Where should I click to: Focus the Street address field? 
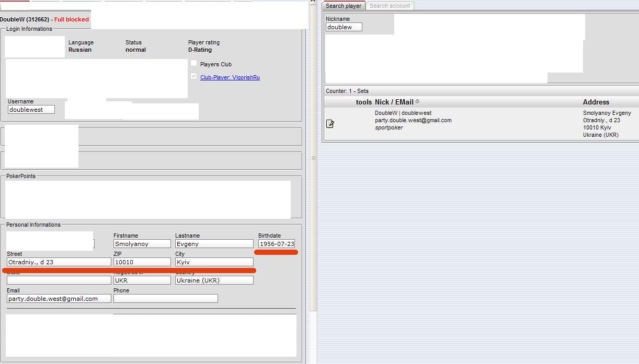click(x=59, y=262)
